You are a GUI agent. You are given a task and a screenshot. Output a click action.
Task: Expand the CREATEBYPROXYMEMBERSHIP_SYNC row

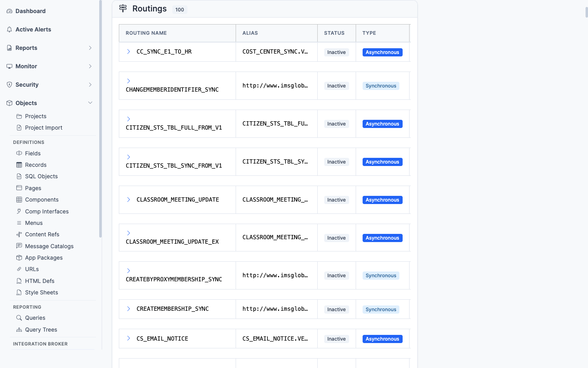tap(129, 271)
